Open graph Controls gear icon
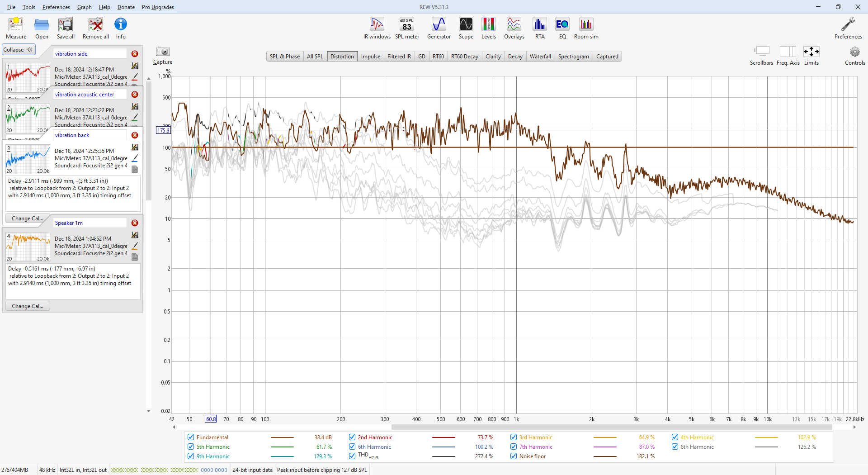The image size is (868, 475). (855, 52)
